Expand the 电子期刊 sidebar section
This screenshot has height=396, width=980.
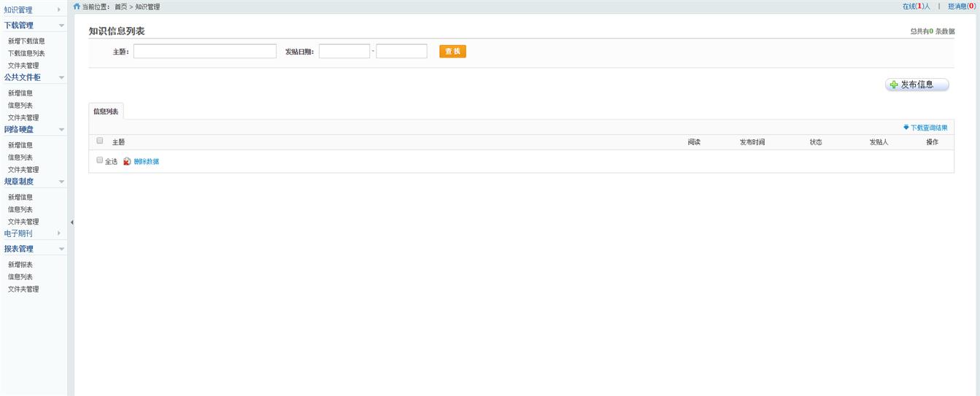click(x=58, y=233)
